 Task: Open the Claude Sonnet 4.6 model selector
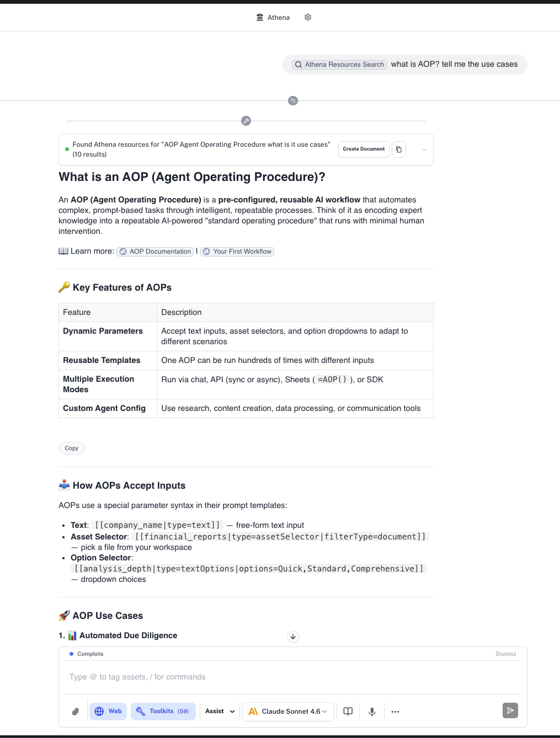[x=287, y=712]
